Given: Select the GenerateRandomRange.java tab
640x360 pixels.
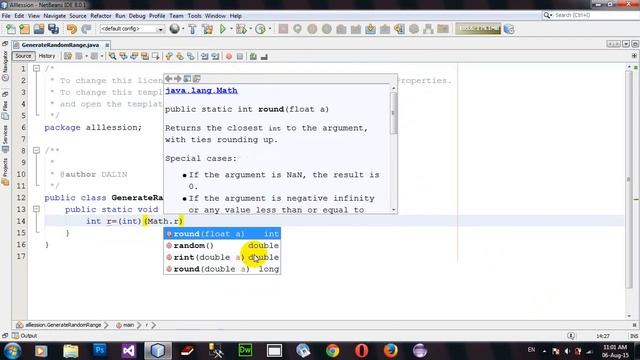Looking at the screenshot, I should [x=60, y=45].
